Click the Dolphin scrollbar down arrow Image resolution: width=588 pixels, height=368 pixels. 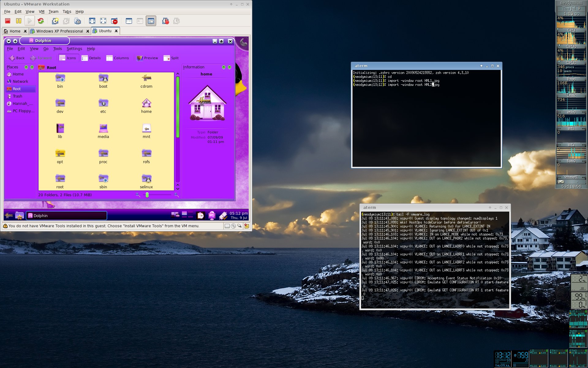pos(178,189)
